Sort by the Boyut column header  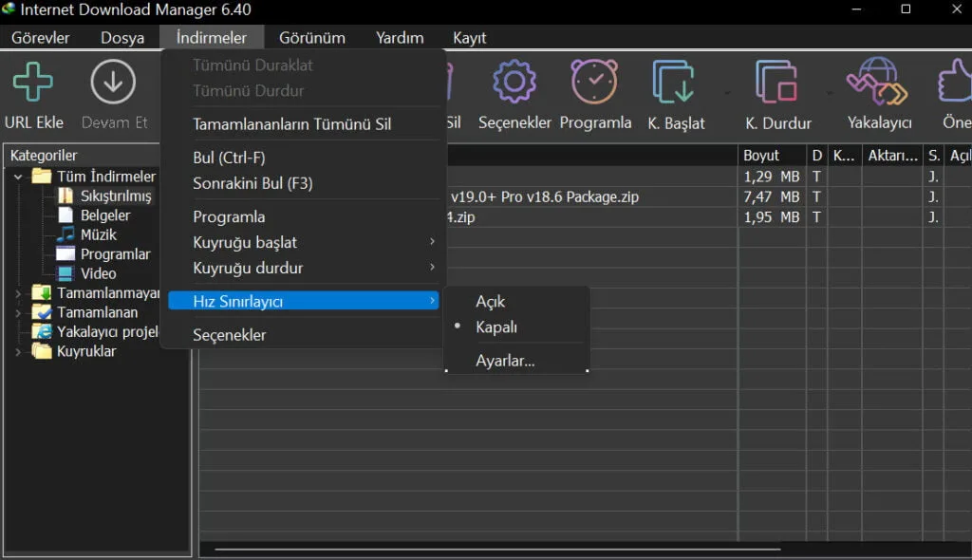click(772, 155)
